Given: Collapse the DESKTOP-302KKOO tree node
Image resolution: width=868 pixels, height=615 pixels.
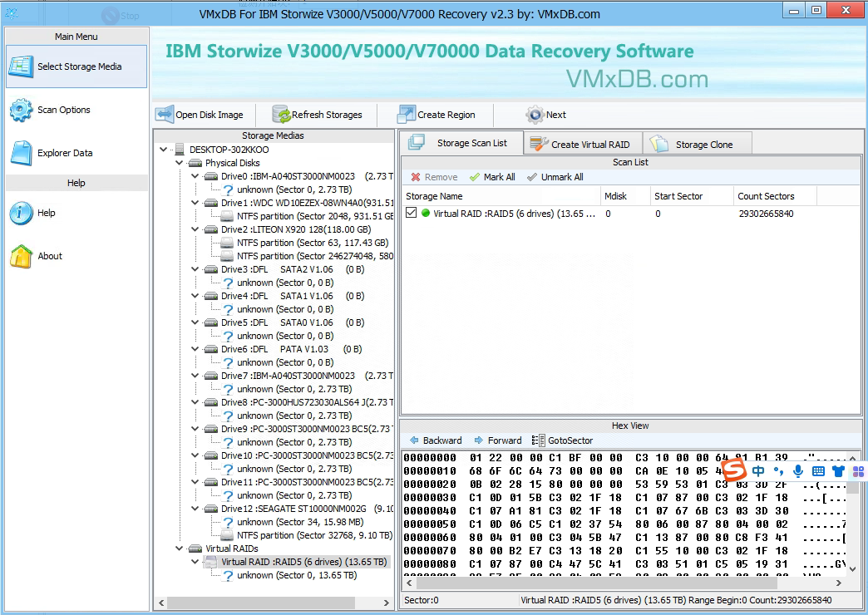Looking at the screenshot, I should [x=163, y=150].
